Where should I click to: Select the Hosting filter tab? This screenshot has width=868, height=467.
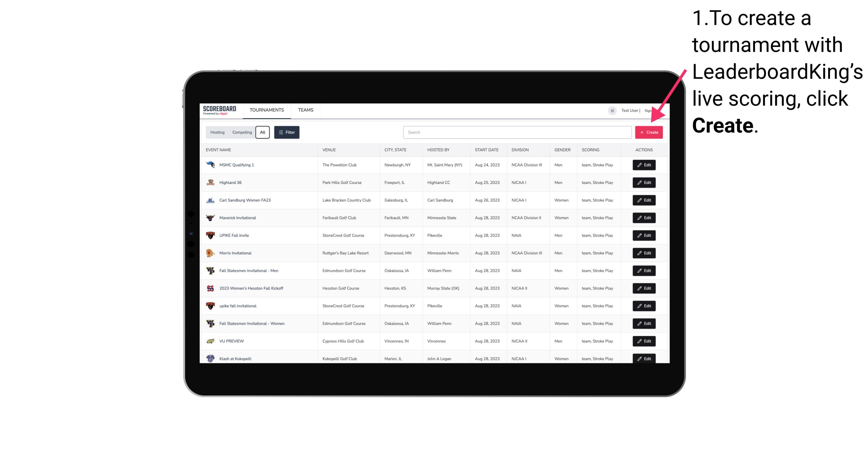tap(217, 132)
